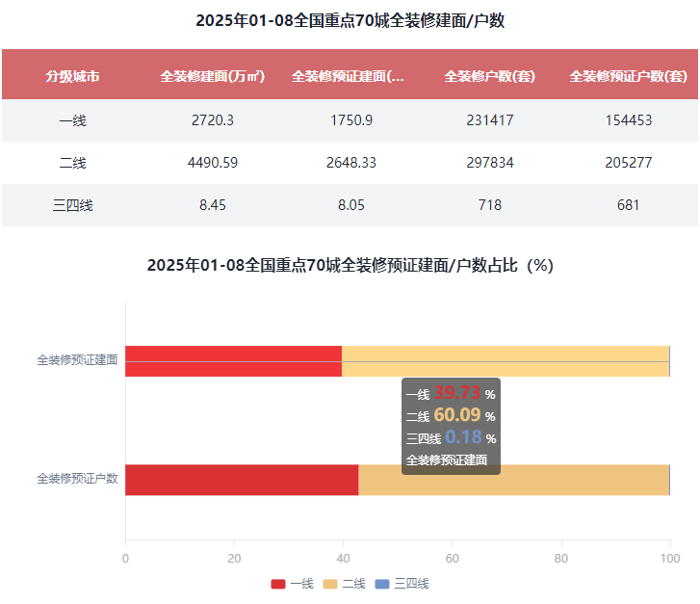Click the 全装修预证建面 y-axis label

77,360
